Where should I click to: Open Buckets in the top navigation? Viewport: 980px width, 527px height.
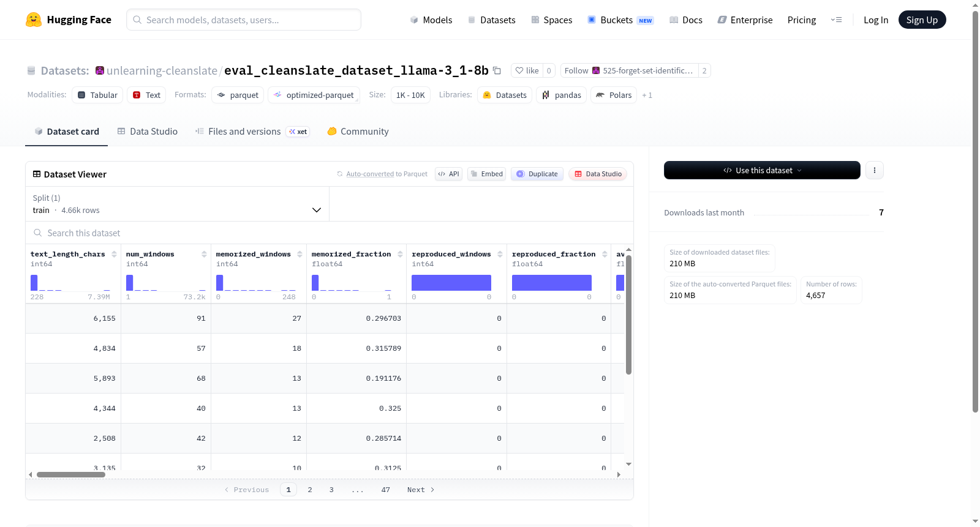(x=620, y=20)
